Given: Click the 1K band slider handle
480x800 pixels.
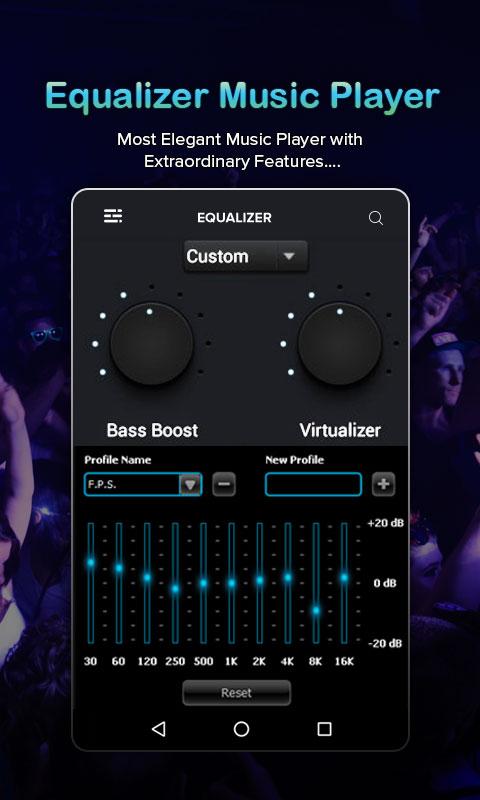Looking at the screenshot, I should coord(232,583).
